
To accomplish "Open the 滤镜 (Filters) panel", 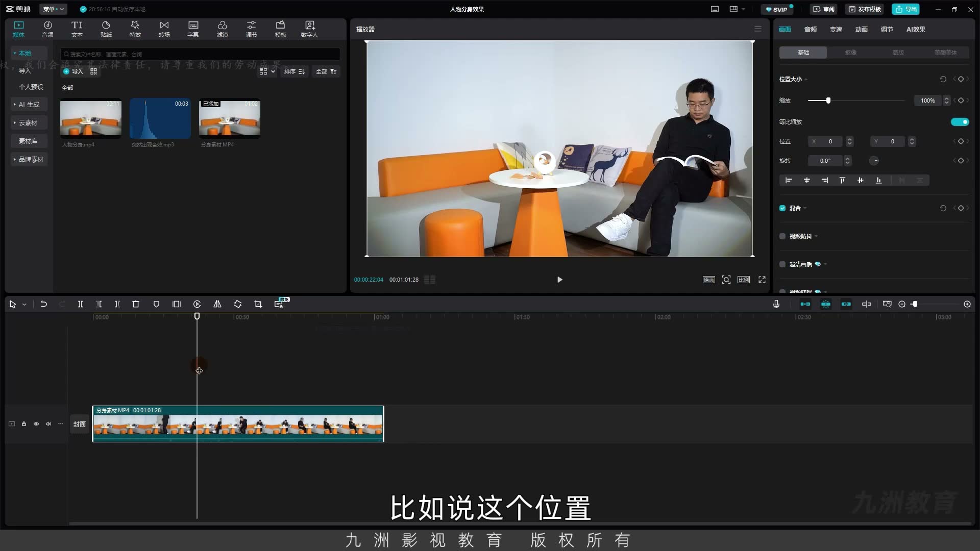I will point(222,29).
